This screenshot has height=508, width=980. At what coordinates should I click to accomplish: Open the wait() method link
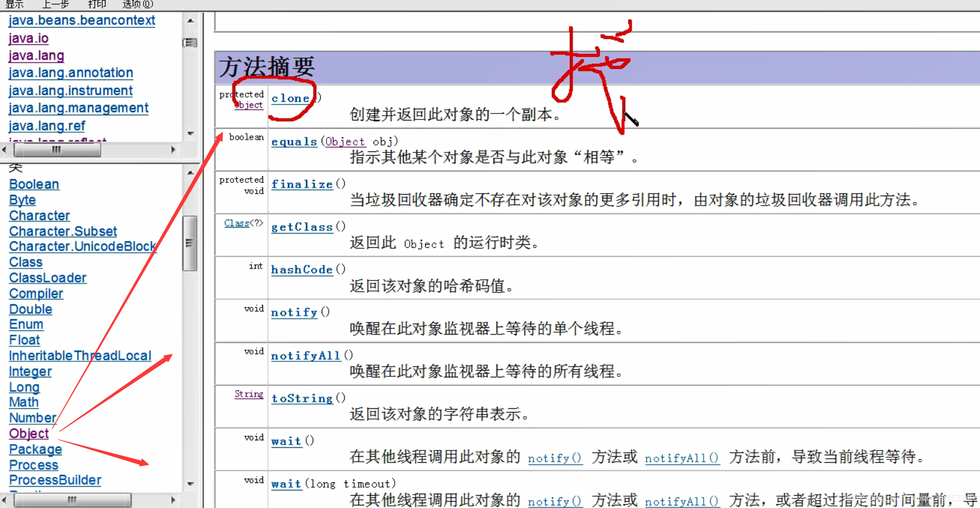pyautogui.click(x=286, y=441)
